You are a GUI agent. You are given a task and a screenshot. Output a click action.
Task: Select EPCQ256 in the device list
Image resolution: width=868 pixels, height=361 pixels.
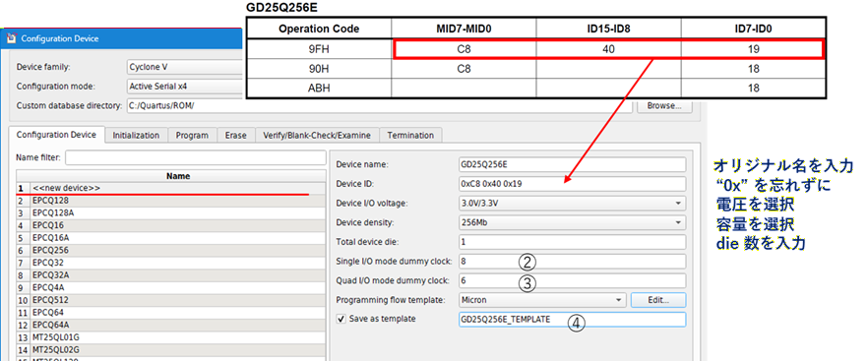pyautogui.click(x=171, y=250)
